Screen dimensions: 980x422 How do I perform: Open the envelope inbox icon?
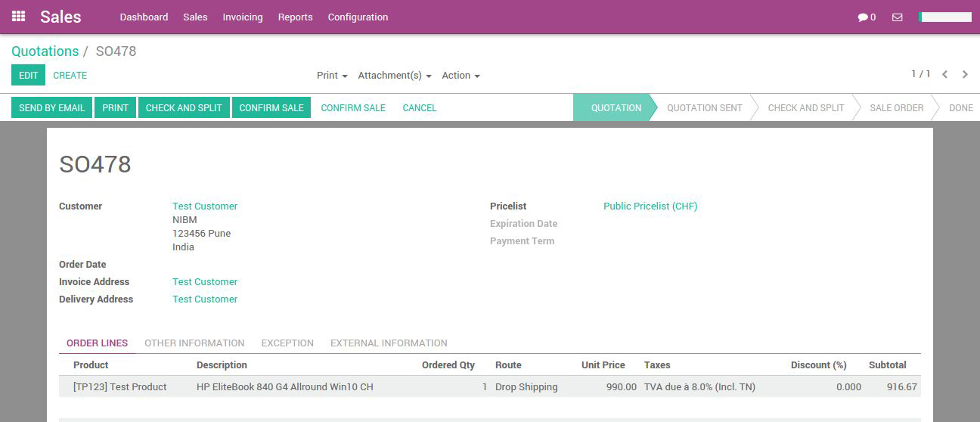(x=898, y=17)
